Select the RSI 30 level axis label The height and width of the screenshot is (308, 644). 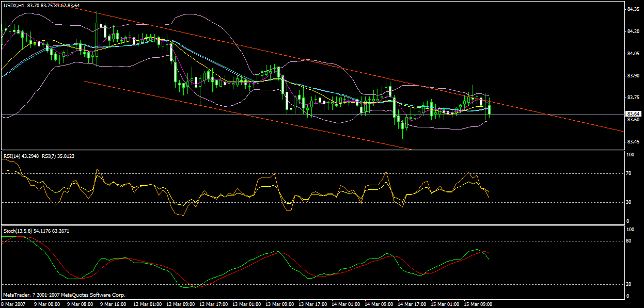(629, 202)
